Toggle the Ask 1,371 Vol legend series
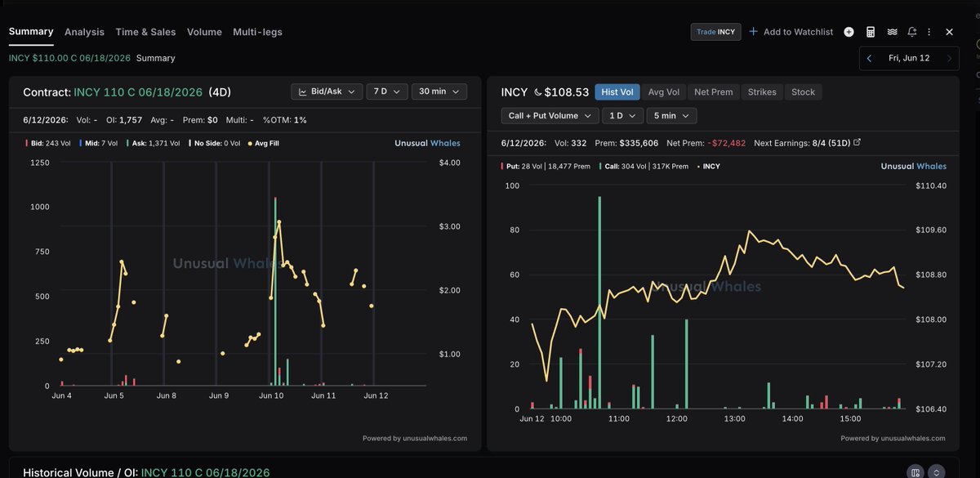This screenshot has height=478, width=980. 155,143
